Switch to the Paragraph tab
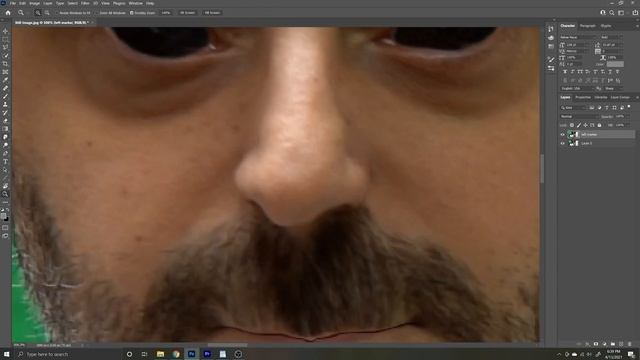 point(587,26)
